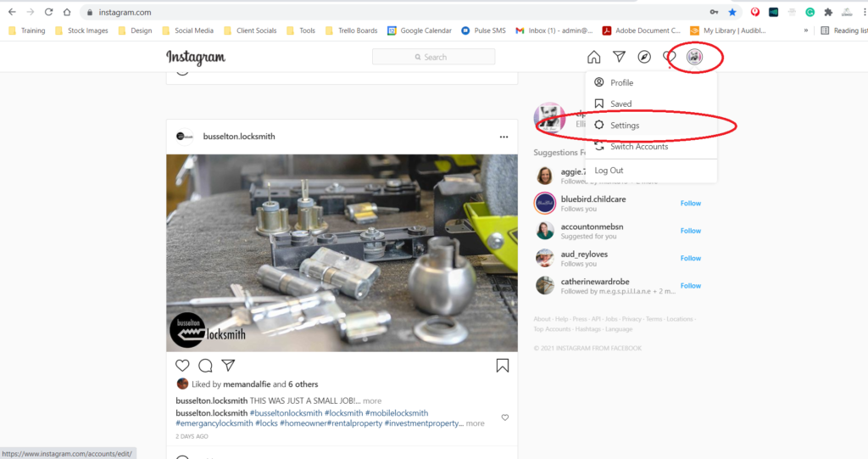Click browser Back arrow
The image size is (868, 459).
click(x=12, y=12)
